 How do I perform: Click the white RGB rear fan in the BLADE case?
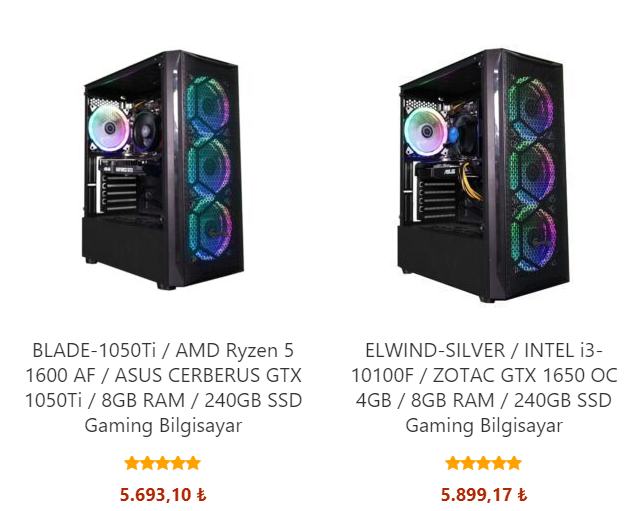coord(109,128)
